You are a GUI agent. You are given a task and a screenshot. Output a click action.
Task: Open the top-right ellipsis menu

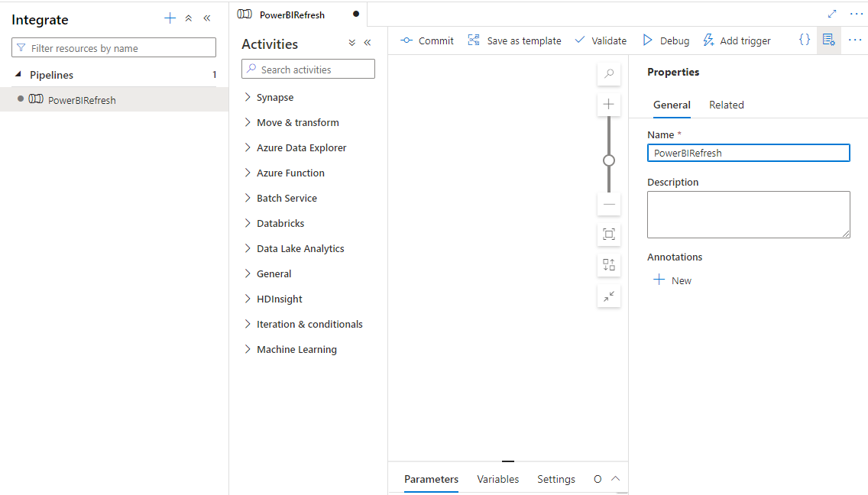(857, 14)
